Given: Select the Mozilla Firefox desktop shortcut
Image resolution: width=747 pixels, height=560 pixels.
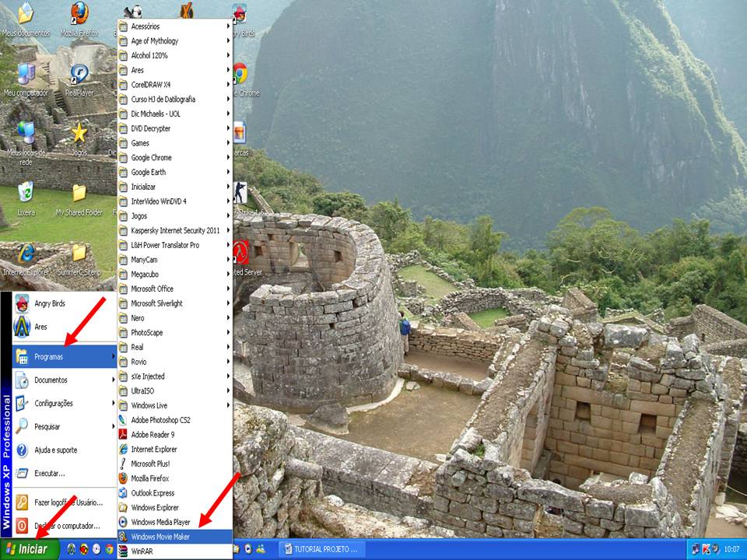Looking at the screenshot, I should point(79,19).
